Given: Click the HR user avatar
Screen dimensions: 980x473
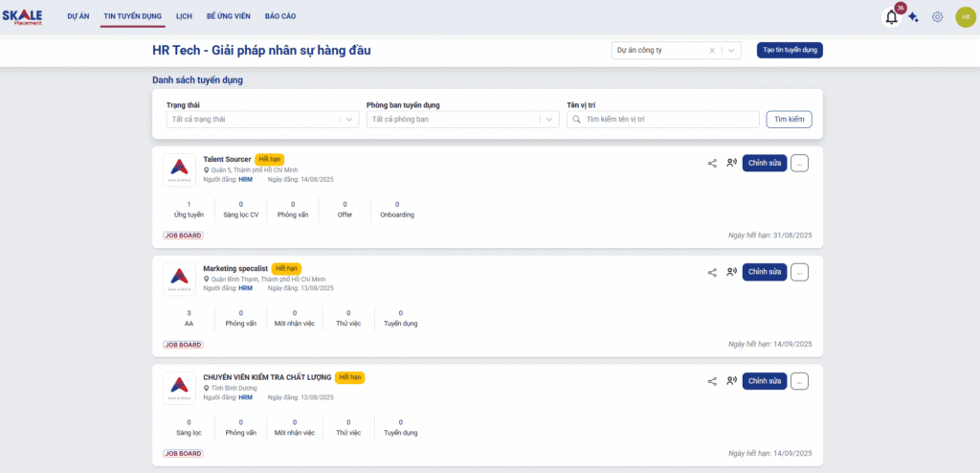Looking at the screenshot, I should coord(965,17).
